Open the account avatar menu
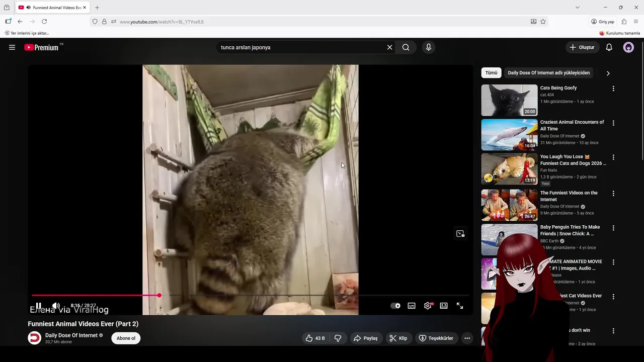Viewport: 644px width, 362px height. click(628, 47)
